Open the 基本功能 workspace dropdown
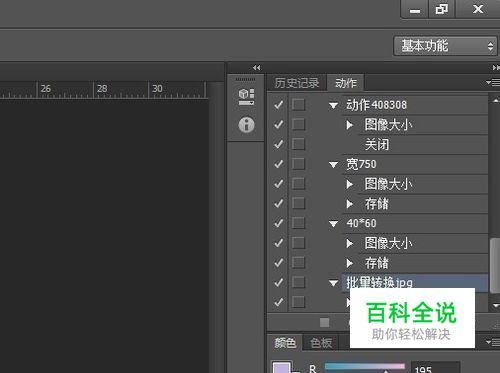This screenshot has width=500, height=373. tap(446, 46)
